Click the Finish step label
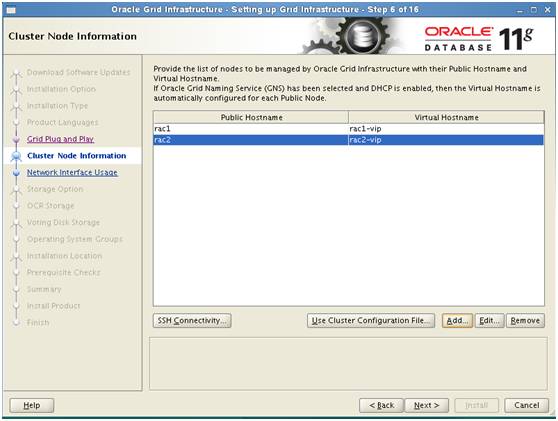Image resolution: width=558 pixels, height=421 pixels. 38,323
